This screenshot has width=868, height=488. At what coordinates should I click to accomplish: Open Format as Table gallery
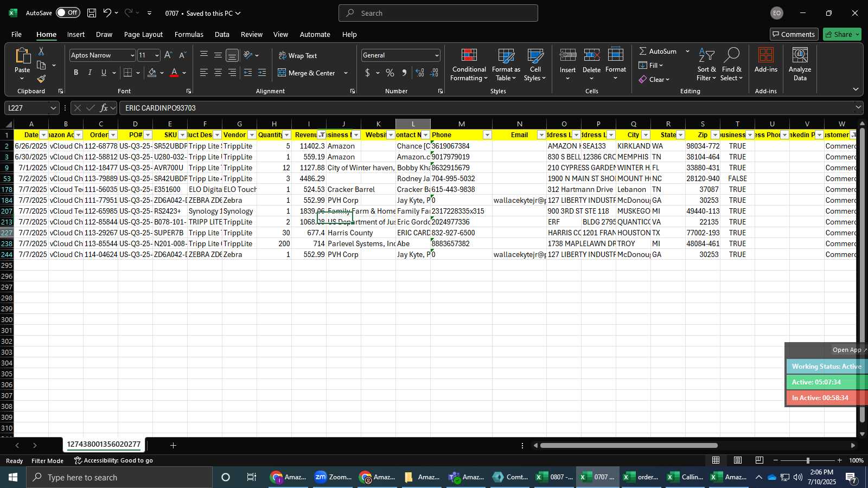click(x=506, y=65)
